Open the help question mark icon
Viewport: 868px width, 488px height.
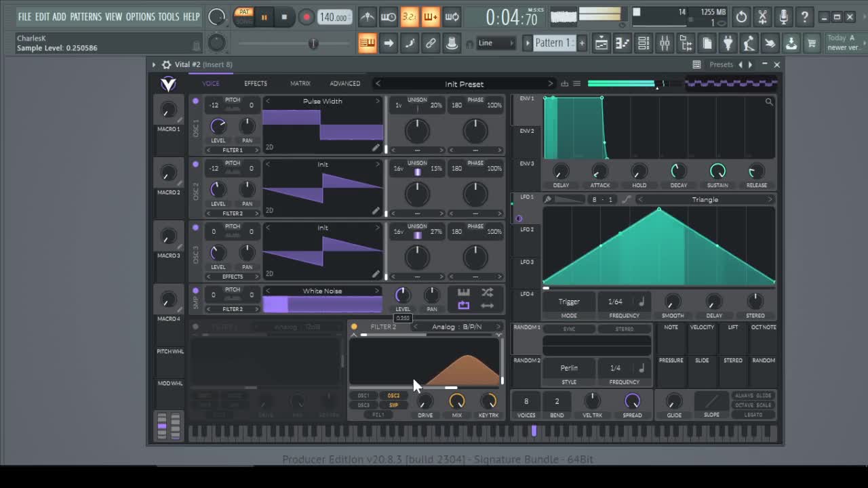click(804, 17)
